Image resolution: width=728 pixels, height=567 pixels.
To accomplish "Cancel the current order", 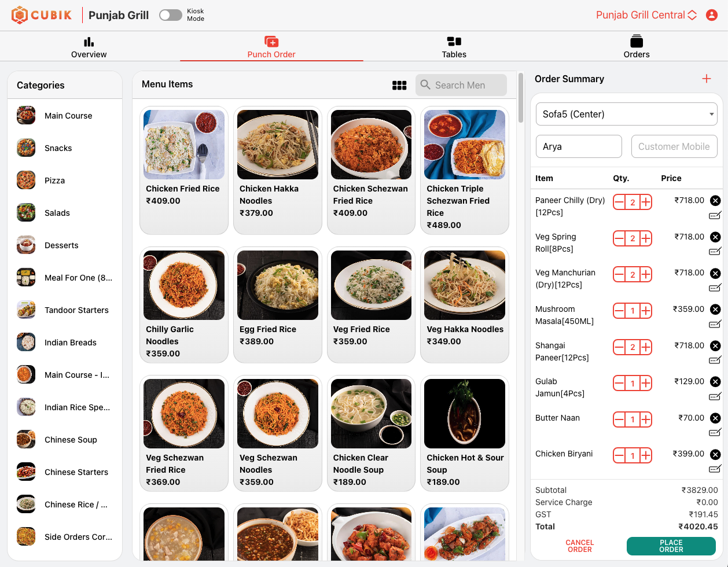I will [x=579, y=546].
